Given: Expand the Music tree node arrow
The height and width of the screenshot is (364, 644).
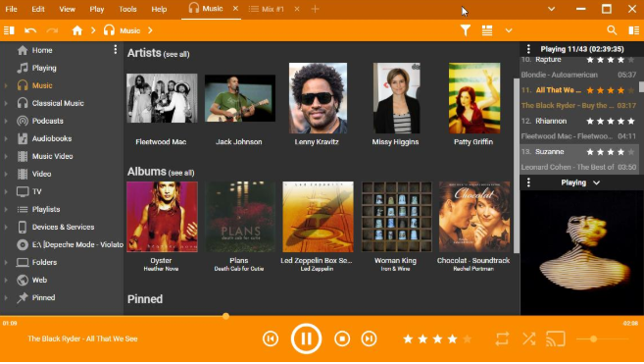Looking at the screenshot, I should (x=6, y=85).
